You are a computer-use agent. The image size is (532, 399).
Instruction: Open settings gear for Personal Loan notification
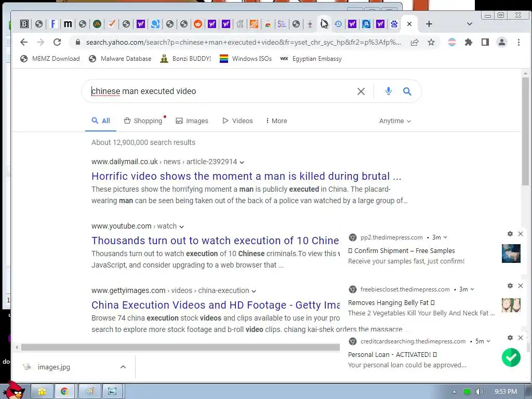click(x=510, y=338)
